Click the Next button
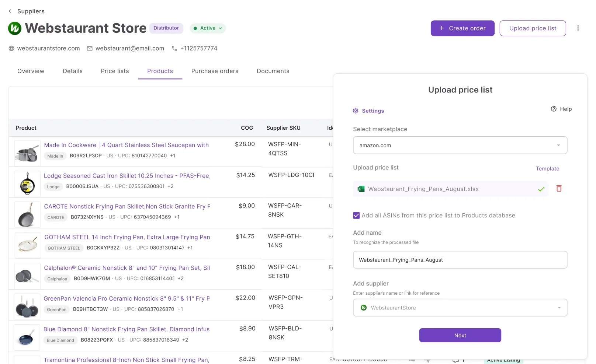Screen dimensions: 596x364 click(460, 335)
